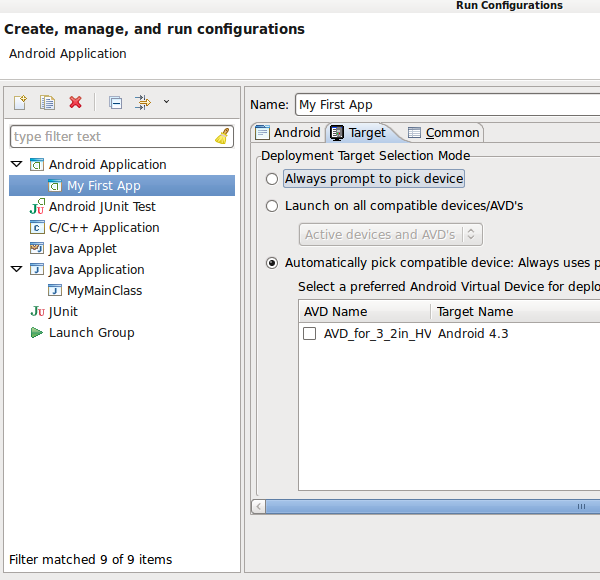The width and height of the screenshot is (600, 580).
Task: Select Always prompt to pick device
Action: click(x=272, y=179)
